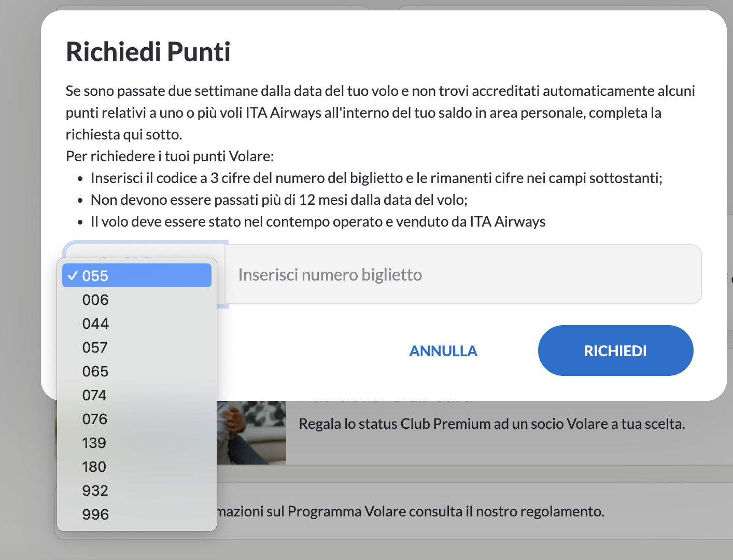Pick 057 from the dropdown list
Viewport: 733px width, 560px height.
click(95, 347)
